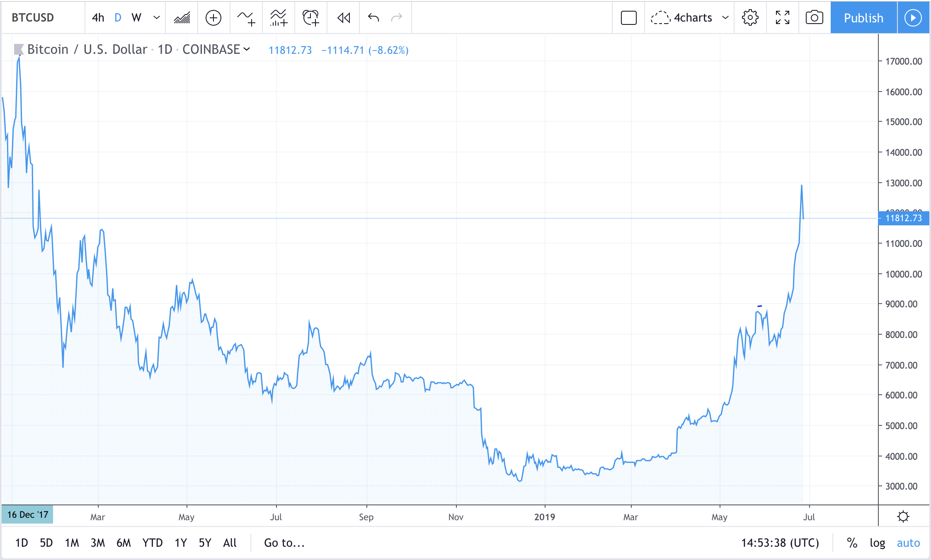Click the small blue mark above the May price line
The width and height of the screenshot is (931, 560).
(759, 306)
